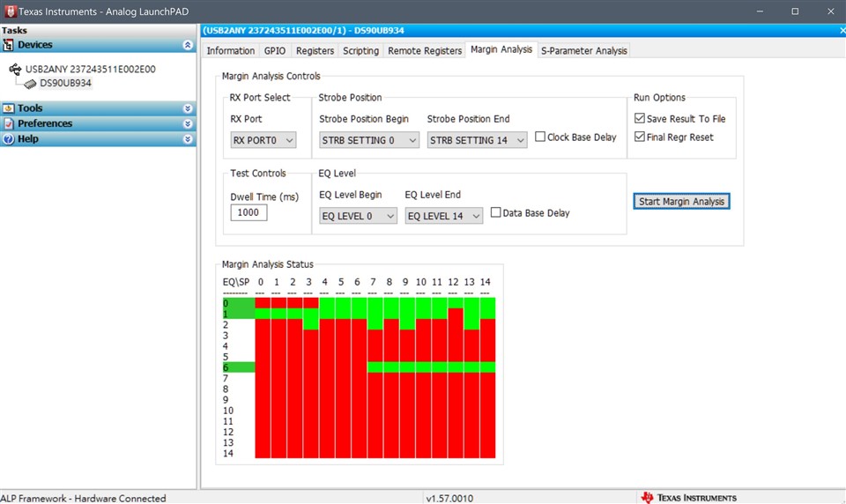
Task: Click version v1.57.0010 in status bar
Action: point(449,498)
